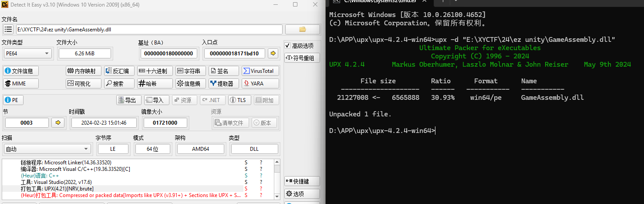The image size is (644, 204).
Task: Open 哈希 hash tool
Action: [x=155, y=83]
